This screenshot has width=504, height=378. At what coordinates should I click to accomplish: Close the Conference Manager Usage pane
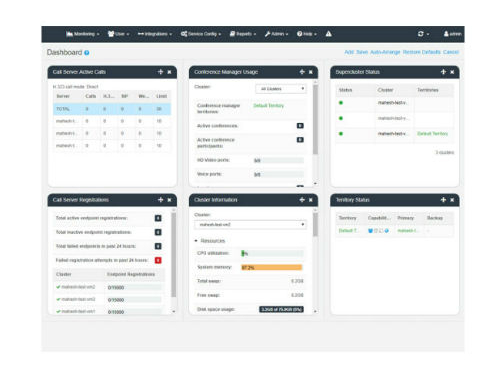click(x=311, y=72)
